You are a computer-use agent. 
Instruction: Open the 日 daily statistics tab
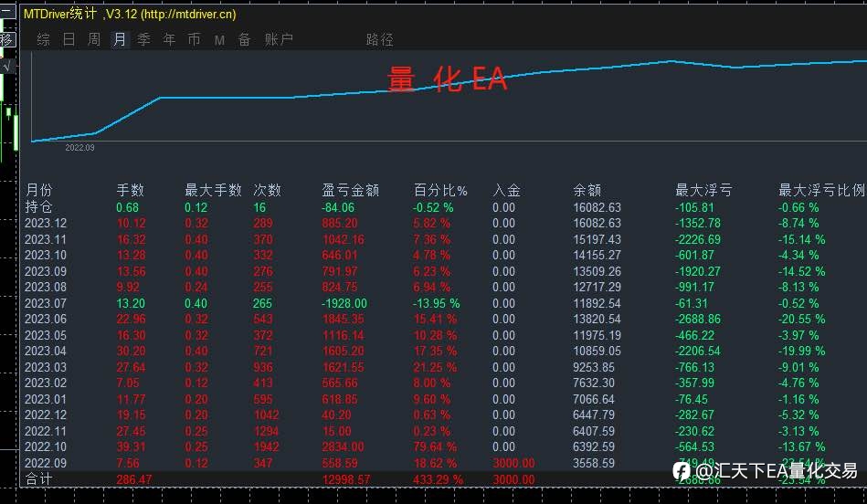click(69, 39)
